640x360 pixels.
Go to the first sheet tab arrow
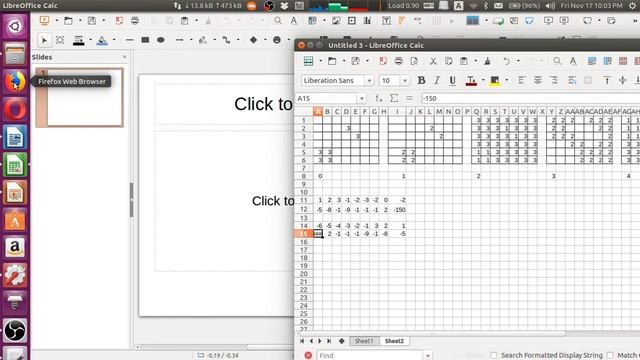(x=302, y=341)
